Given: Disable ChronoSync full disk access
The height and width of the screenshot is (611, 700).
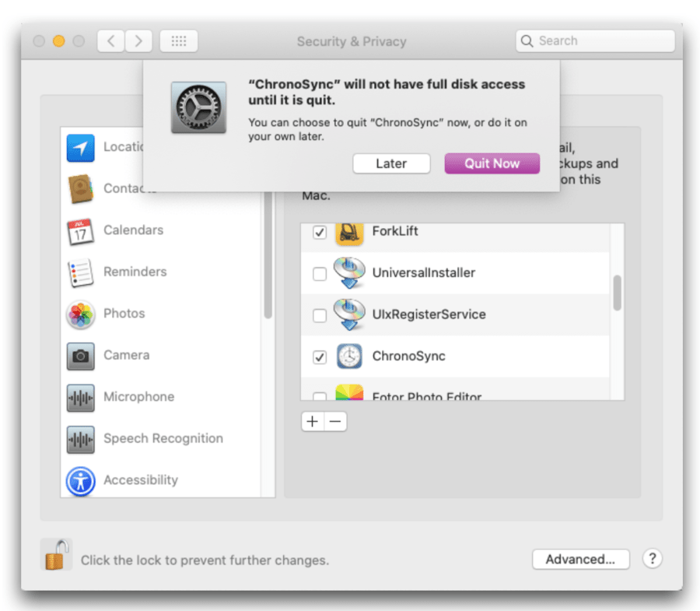Looking at the screenshot, I should 319,357.
